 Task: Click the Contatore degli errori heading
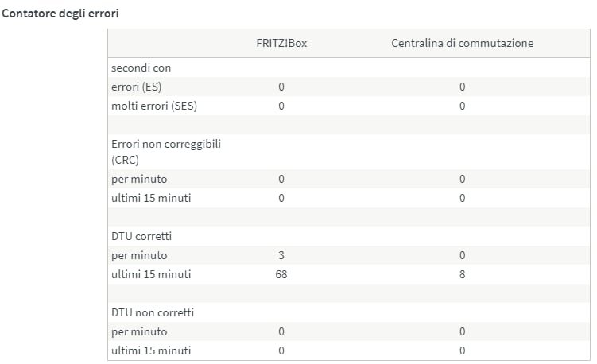pos(62,14)
